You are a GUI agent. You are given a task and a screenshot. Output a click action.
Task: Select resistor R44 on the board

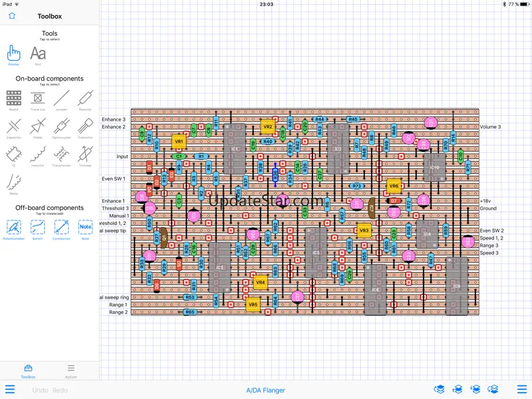click(x=320, y=119)
